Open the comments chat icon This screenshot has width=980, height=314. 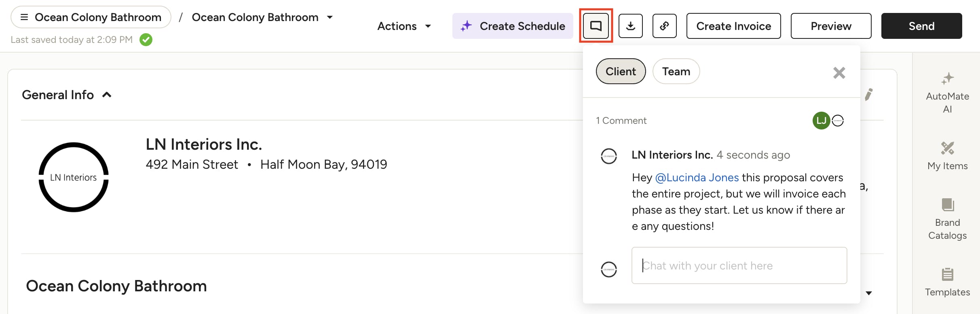point(596,26)
